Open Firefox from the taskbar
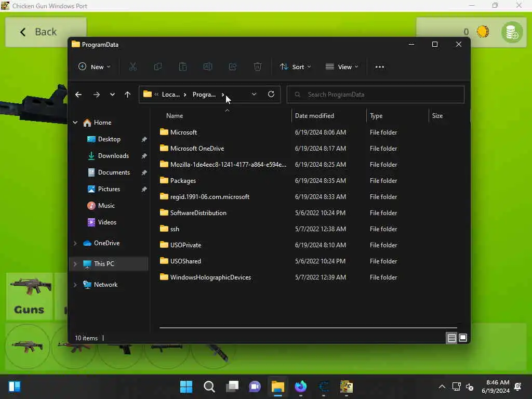The height and width of the screenshot is (399, 532). [301, 387]
